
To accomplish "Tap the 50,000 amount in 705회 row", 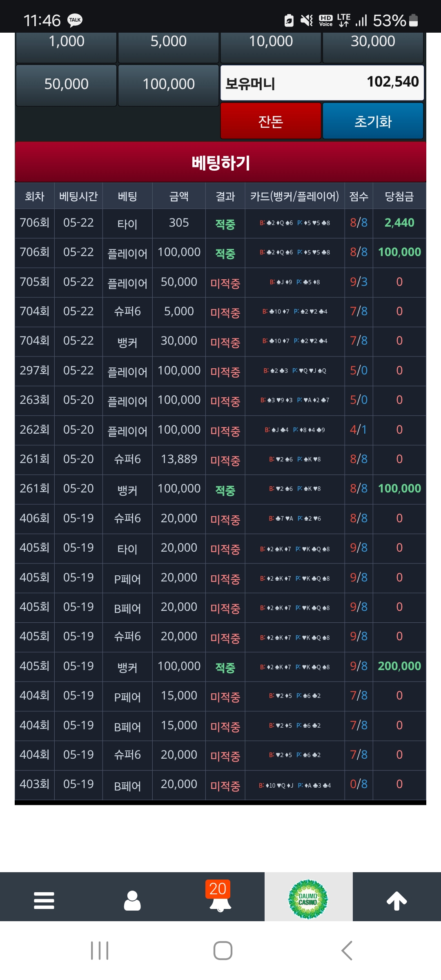I will coord(179,282).
